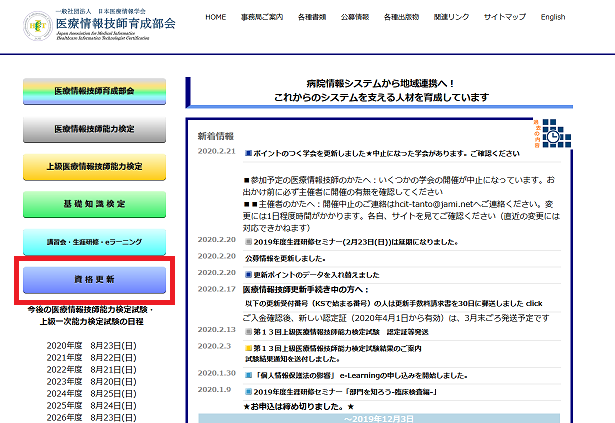Click the 医療情報技師育成部会 sidebar button

pos(95,91)
